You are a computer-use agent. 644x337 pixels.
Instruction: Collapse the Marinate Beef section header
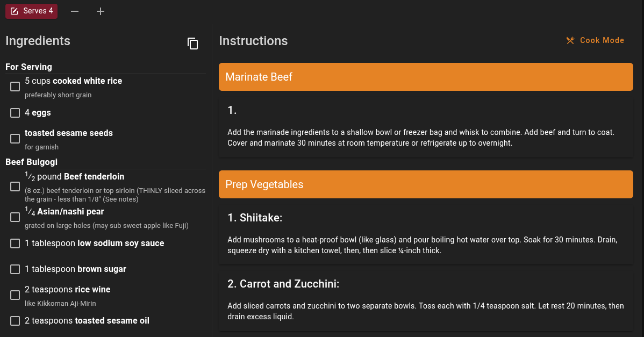(x=425, y=77)
